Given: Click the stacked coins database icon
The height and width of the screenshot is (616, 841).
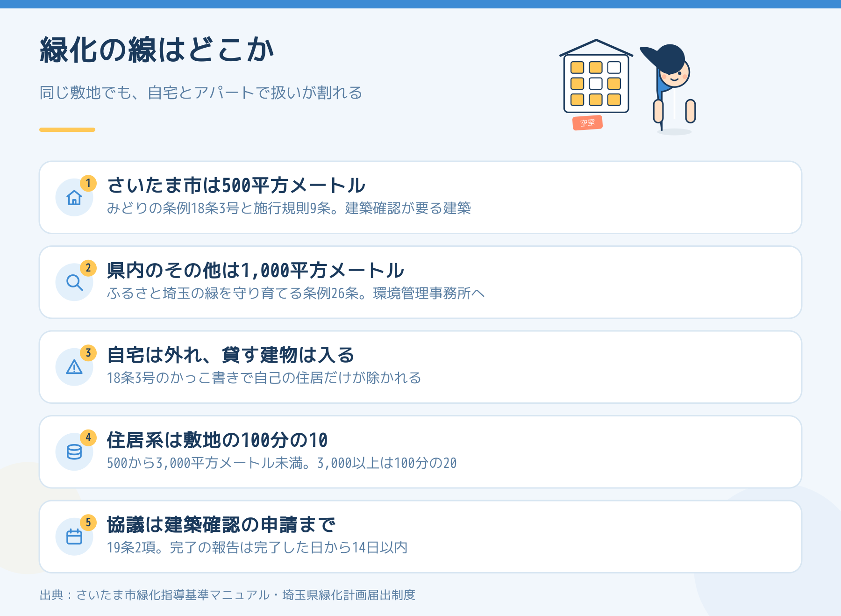Looking at the screenshot, I should tap(74, 452).
